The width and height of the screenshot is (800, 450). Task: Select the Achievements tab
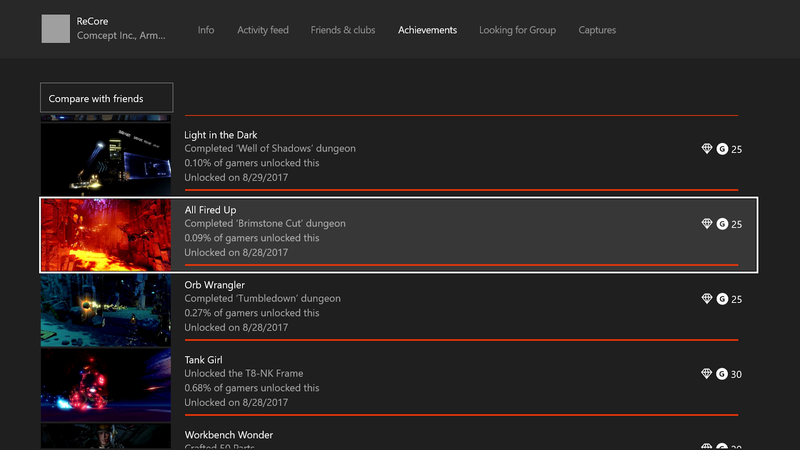(428, 30)
